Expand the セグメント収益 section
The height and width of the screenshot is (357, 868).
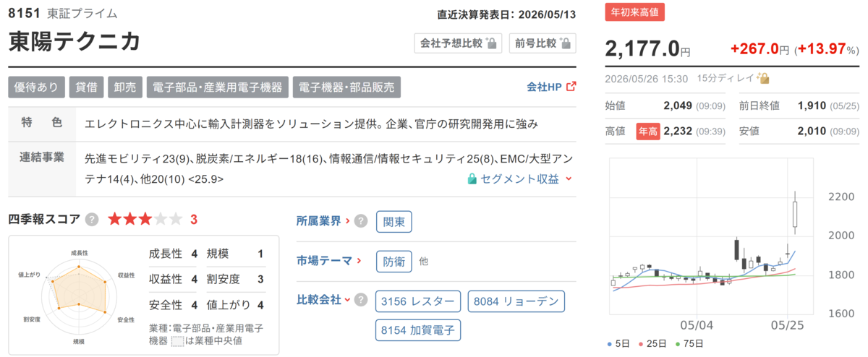click(569, 178)
